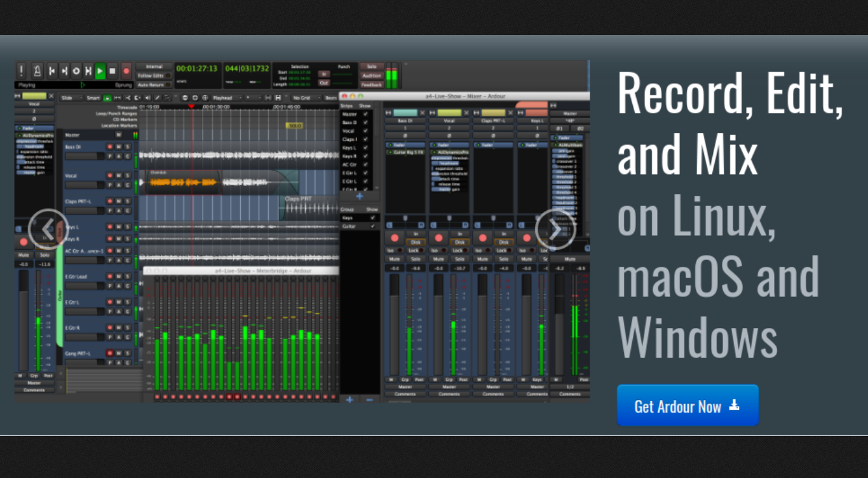The image size is (868, 478).
Task: Jump to session end in transport
Action: click(64, 71)
